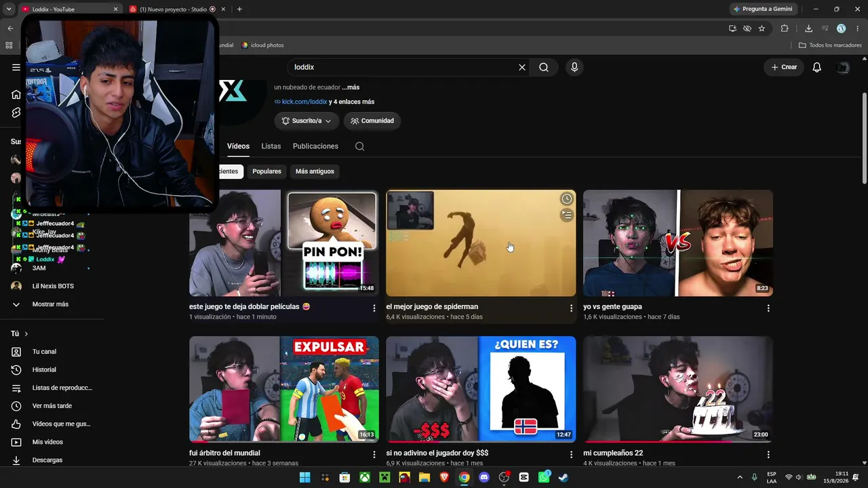Show hidden system tray icons
868x488 pixels.
tap(740, 477)
